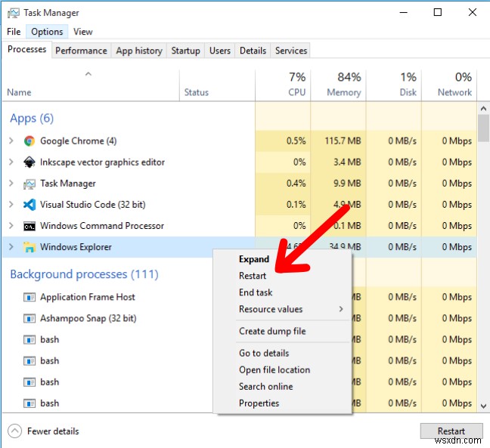Sort by the Memory column header

pos(338,85)
